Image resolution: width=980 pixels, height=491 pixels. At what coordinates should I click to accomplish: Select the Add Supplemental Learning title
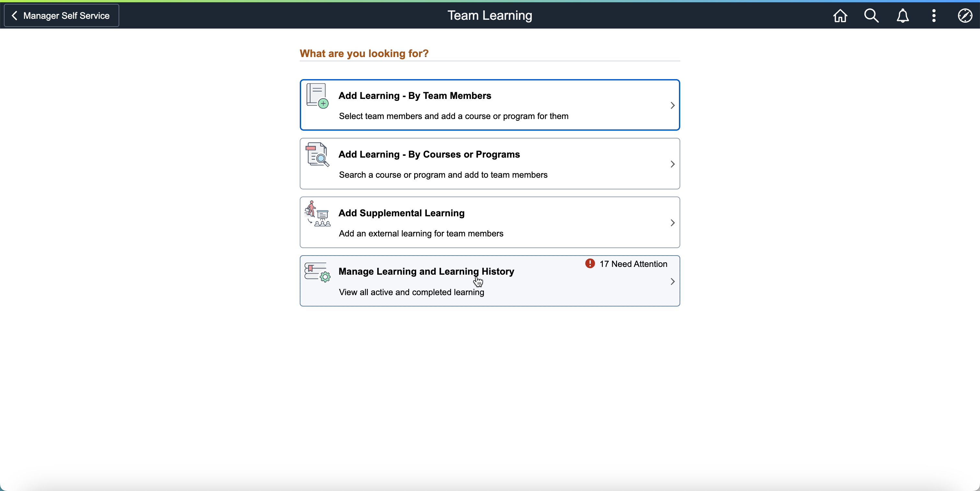point(401,213)
